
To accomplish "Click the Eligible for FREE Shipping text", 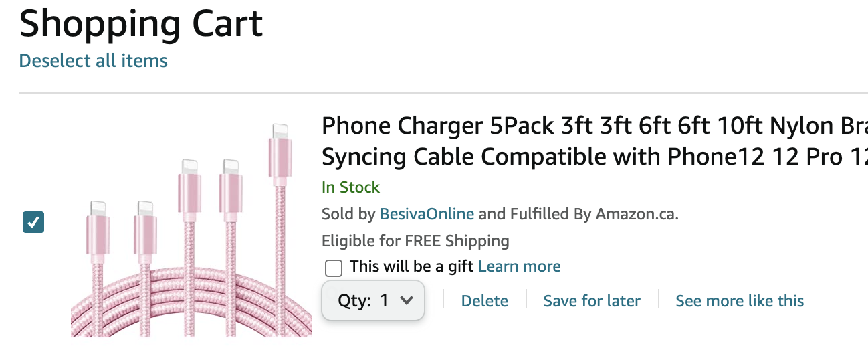I will (415, 241).
